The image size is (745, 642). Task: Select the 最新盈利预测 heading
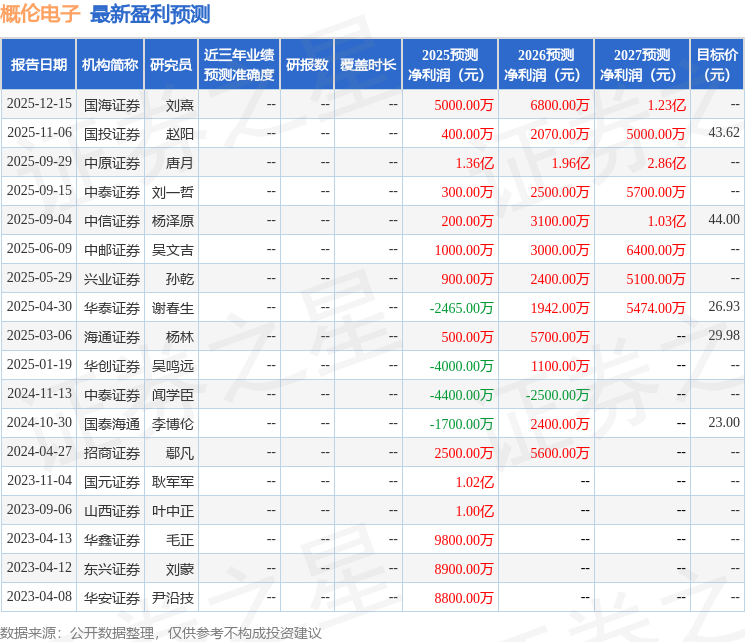[150, 14]
